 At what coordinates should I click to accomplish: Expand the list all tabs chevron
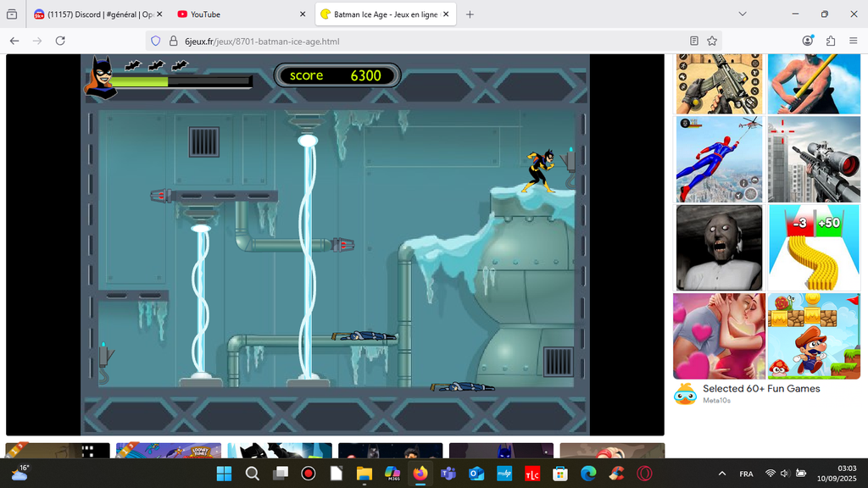coord(743,14)
